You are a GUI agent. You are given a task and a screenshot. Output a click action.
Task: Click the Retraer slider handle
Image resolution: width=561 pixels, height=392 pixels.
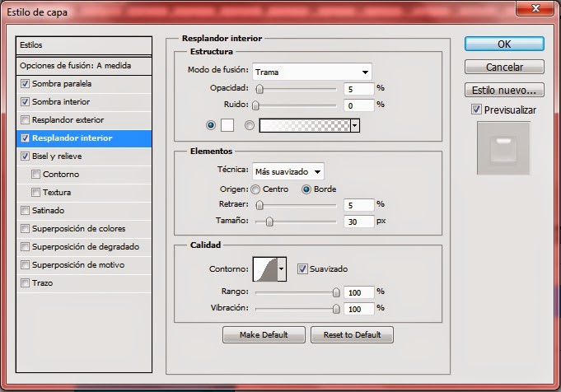pyautogui.click(x=259, y=205)
